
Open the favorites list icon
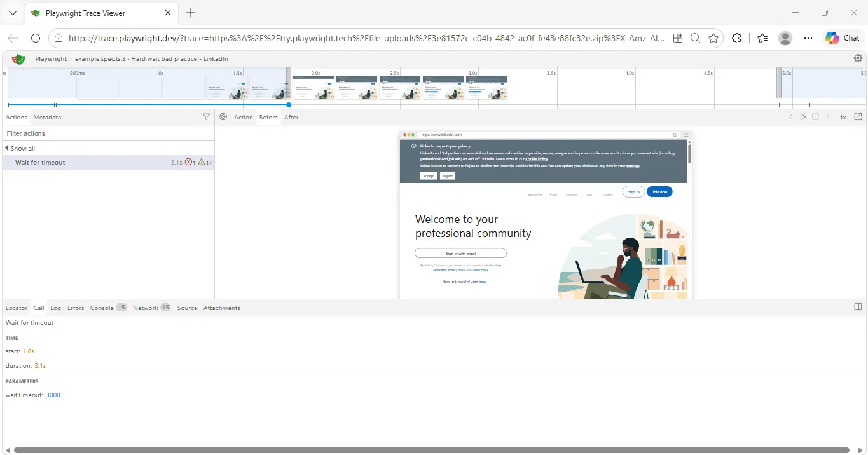(762, 38)
